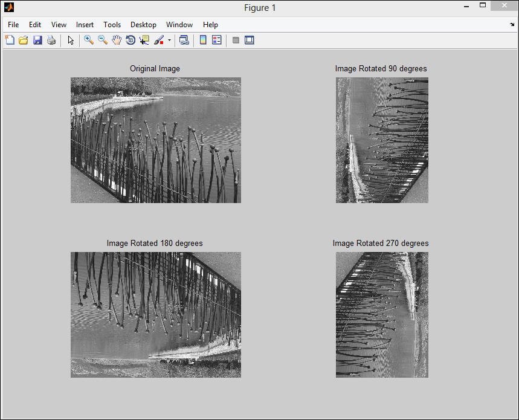Dock the figure using the corner arrow
Image resolution: width=519 pixels, height=420 pixels.
[x=512, y=25]
